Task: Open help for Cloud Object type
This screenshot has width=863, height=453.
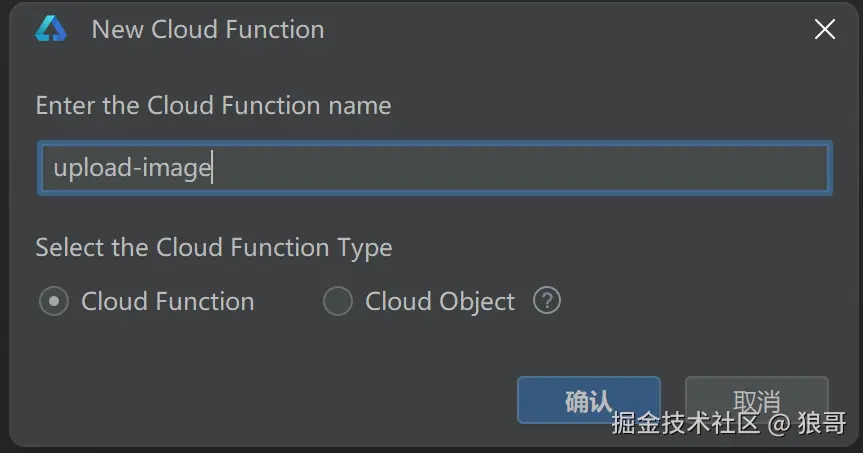Action: tap(546, 300)
